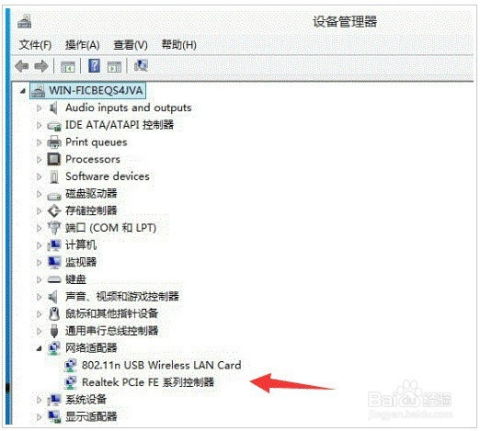
Task: Click the Device Manager title bar icon
Action: (24, 21)
